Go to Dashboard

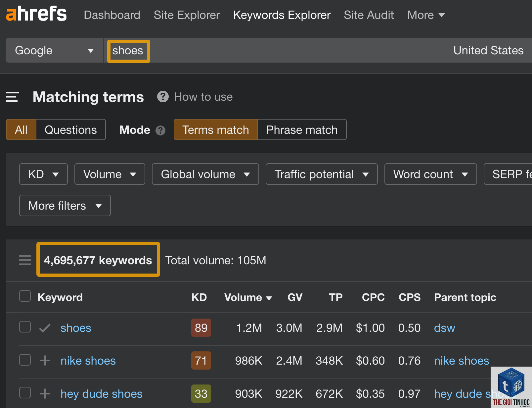pos(112,15)
